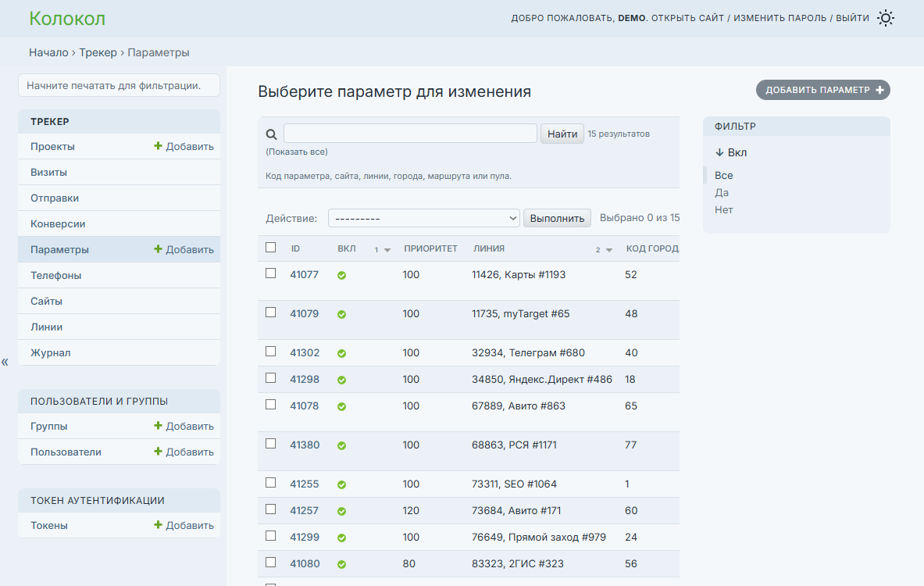Click the green status icon for ID 41302
The image size is (924, 586).
tap(342, 354)
